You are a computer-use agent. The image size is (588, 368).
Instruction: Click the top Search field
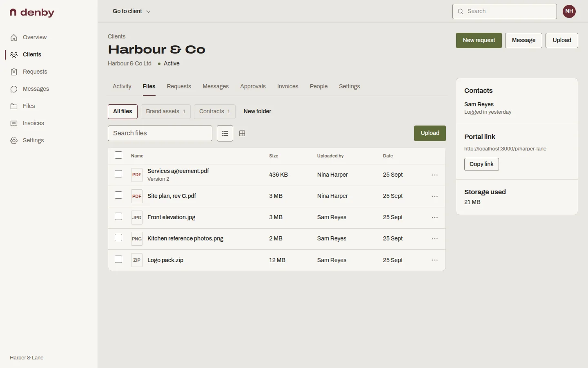point(505,11)
